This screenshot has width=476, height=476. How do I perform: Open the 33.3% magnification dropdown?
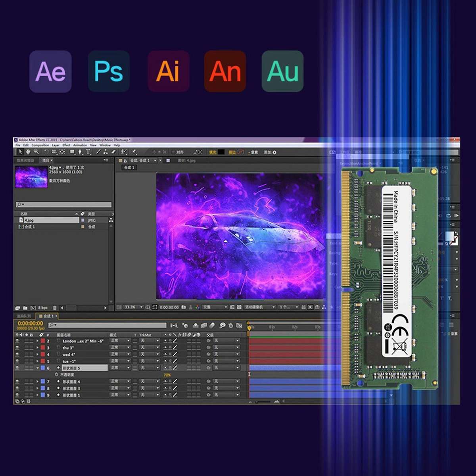133,307
